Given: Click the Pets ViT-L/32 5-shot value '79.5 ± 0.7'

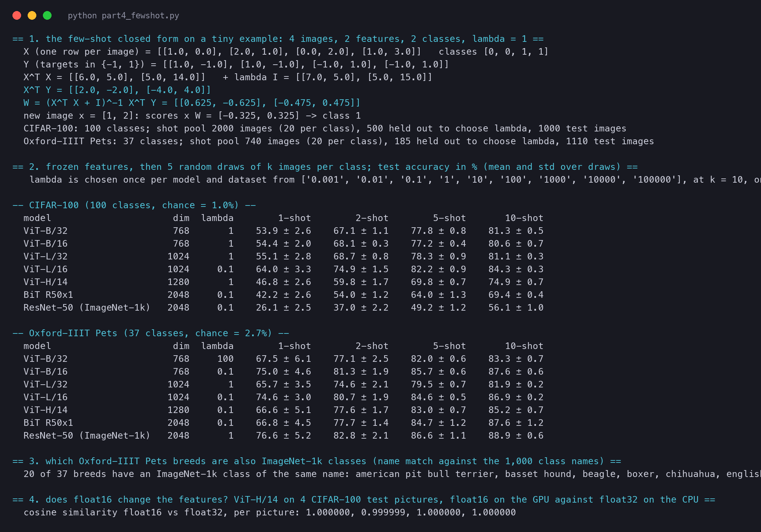Looking at the screenshot, I should click(438, 384).
